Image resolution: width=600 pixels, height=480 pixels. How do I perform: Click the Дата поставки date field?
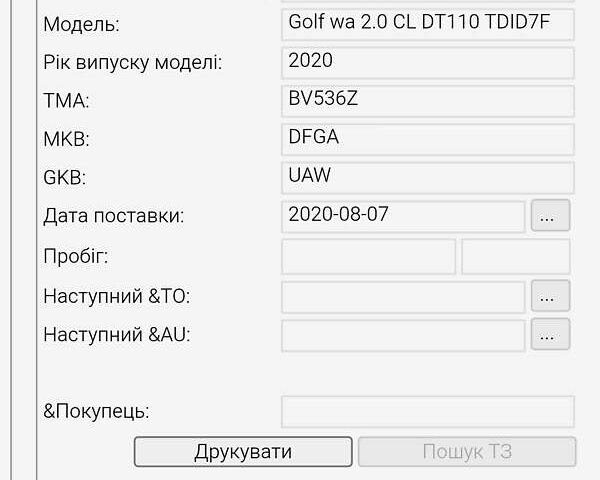pyautogui.click(x=403, y=215)
